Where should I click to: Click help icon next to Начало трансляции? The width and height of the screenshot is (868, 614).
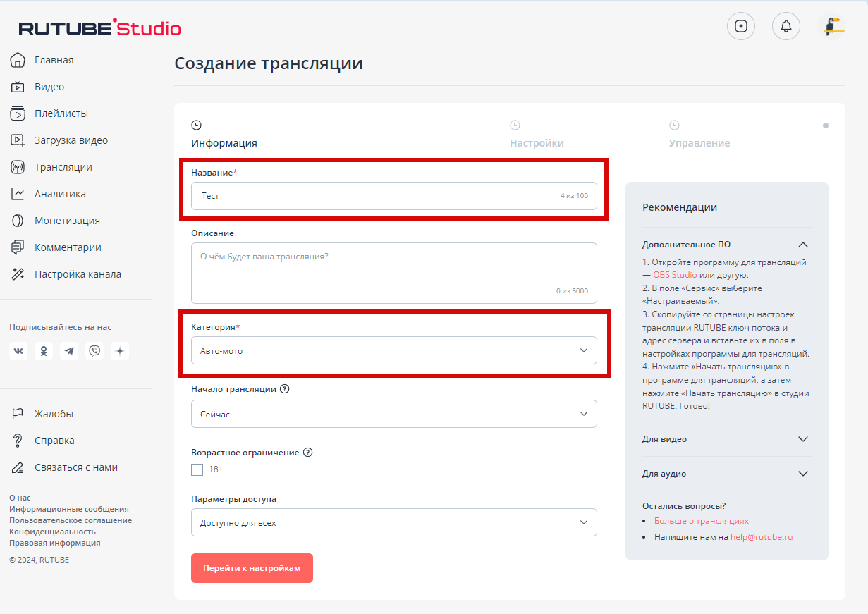click(x=285, y=389)
